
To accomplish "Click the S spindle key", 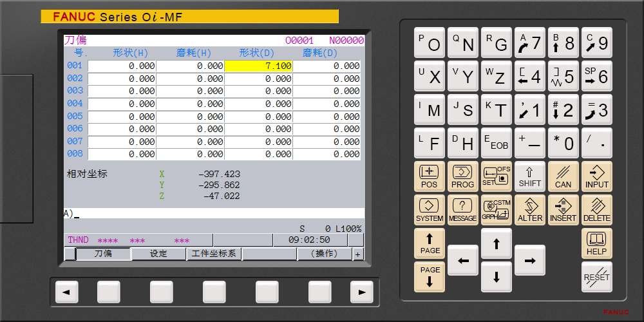I will (x=463, y=109).
